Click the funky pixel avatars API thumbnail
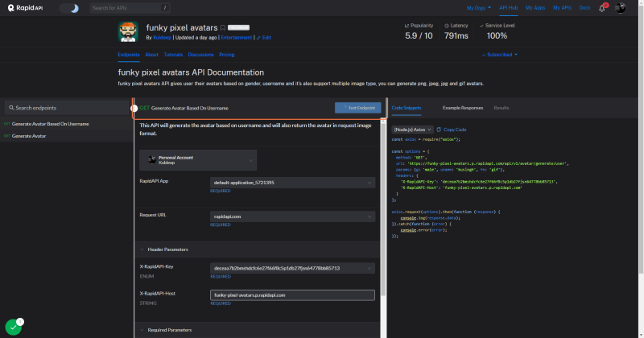The height and width of the screenshot is (338, 644). pos(128,31)
